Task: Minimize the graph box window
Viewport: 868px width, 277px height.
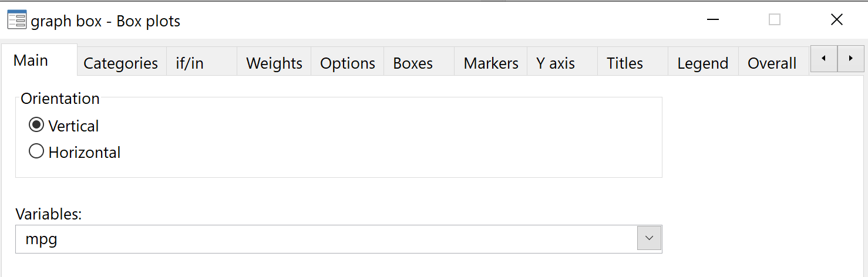Action: click(x=713, y=20)
